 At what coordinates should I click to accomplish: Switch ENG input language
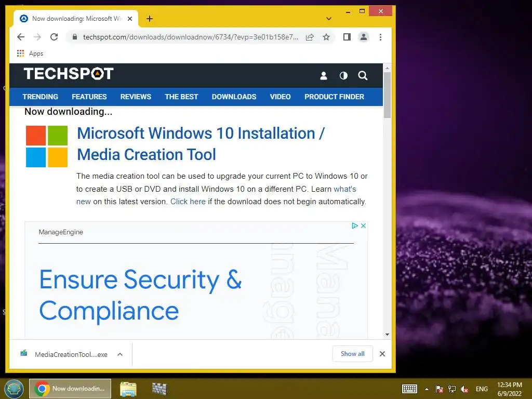tap(482, 389)
